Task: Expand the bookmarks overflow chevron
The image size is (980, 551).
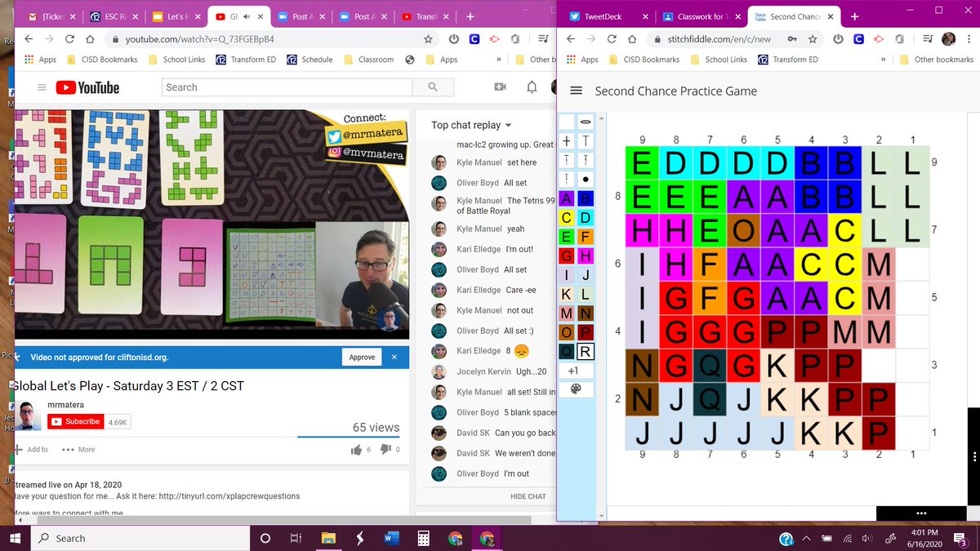Action: click(498, 59)
